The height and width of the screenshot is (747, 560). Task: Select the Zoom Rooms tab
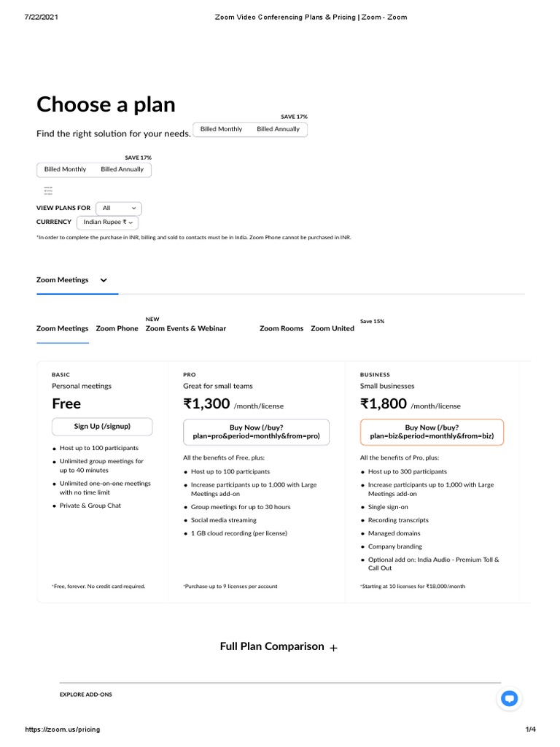281,328
